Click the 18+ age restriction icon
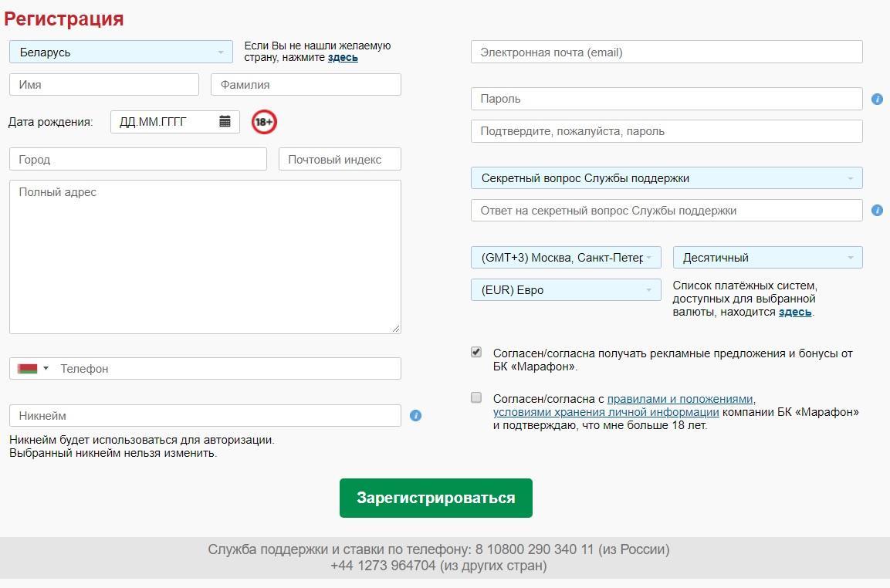The image size is (890, 588). [264, 121]
